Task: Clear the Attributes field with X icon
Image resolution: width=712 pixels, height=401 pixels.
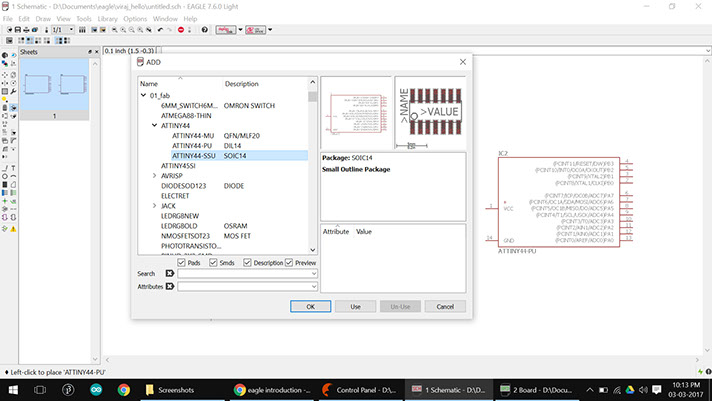Action: tap(170, 286)
